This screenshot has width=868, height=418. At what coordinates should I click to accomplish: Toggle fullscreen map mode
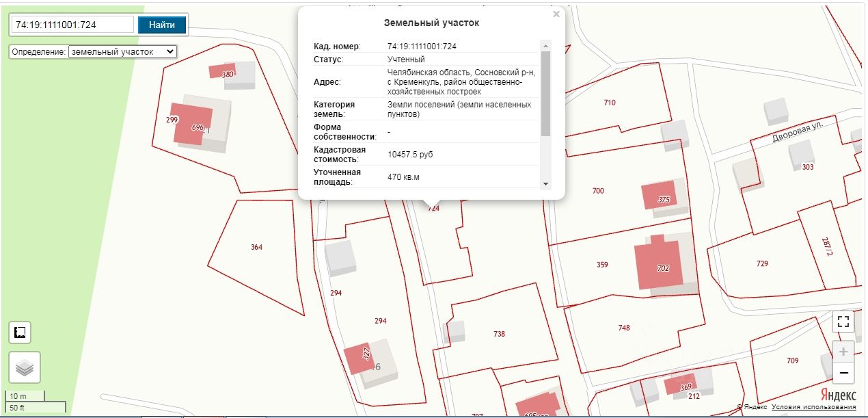(843, 322)
